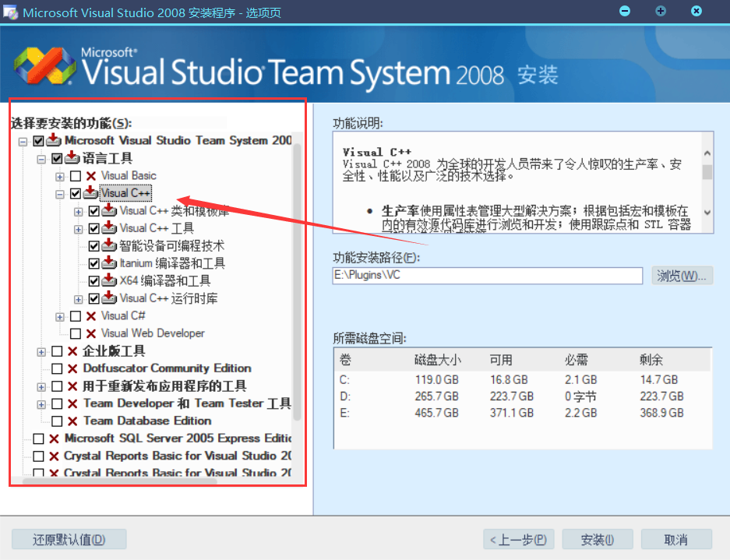Expand the Visual C++ 运行时库 node
The width and height of the screenshot is (730, 560).
tap(79, 298)
